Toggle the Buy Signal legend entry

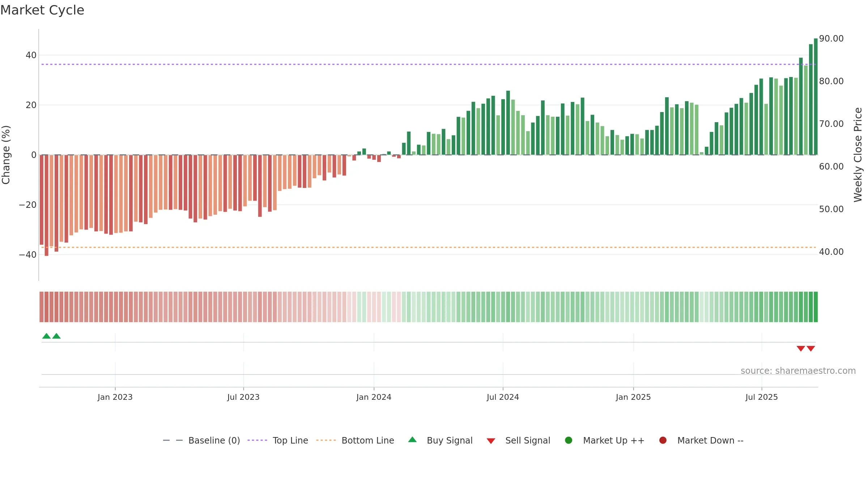pos(440,440)
